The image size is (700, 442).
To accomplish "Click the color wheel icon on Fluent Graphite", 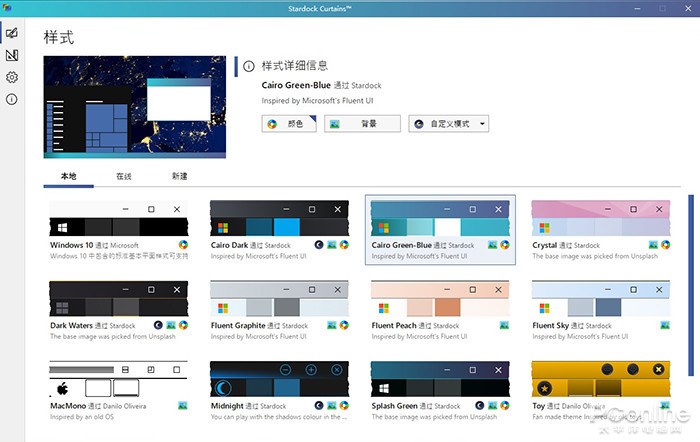I will tap(344, 325).
